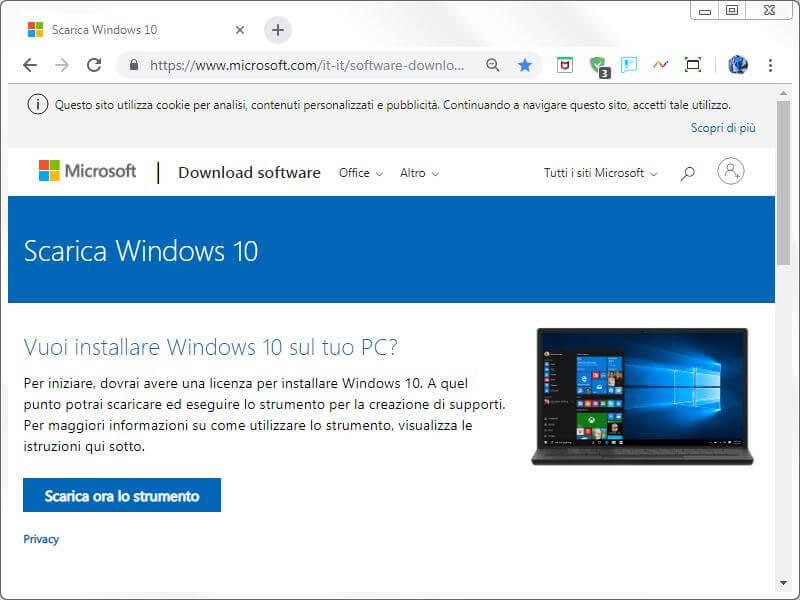The width and height of the screenshot is (800, 600).
Task: Open the fullscreen capture extension icon
Action: [x=692, y=64]
